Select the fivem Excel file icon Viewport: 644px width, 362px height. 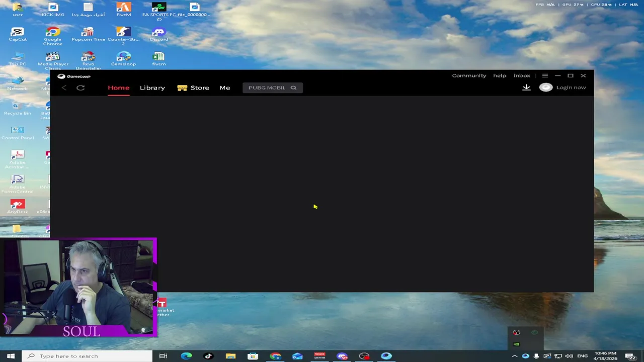[x=159, y=59]
